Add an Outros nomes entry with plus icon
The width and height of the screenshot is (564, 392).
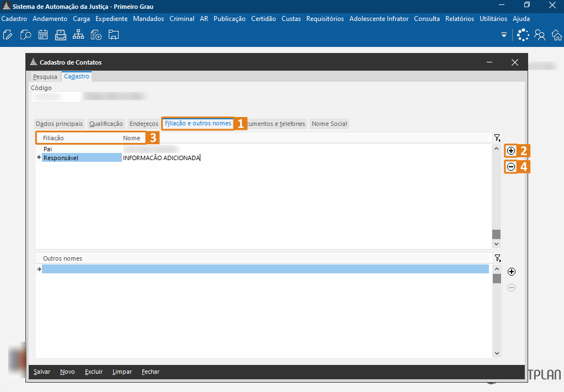[512, 272]
